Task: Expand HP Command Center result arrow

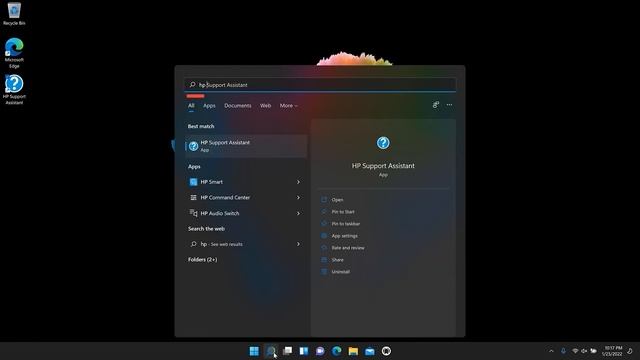Action: 298,198
